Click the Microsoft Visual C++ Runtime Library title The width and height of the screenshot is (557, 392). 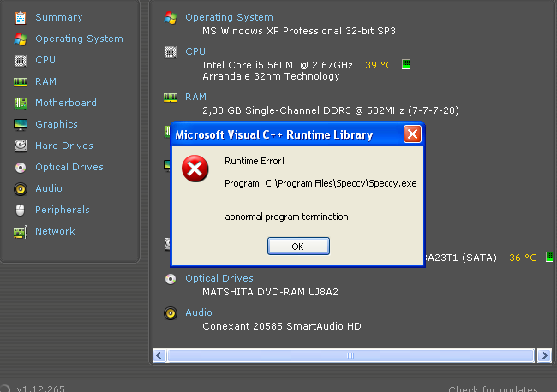pos(274,135)
